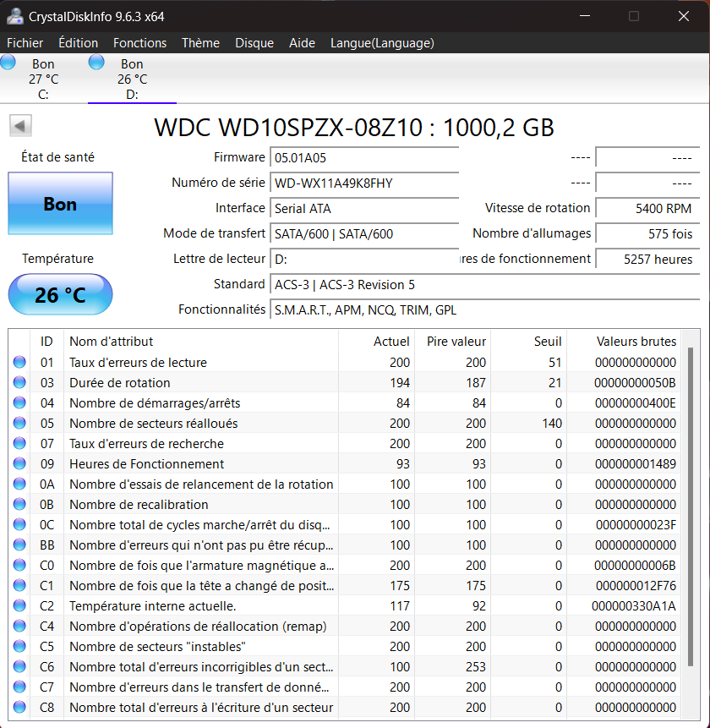Click the Lettre de lecteur field D:
Screen dimensions: 710x728
pos(364,259)
